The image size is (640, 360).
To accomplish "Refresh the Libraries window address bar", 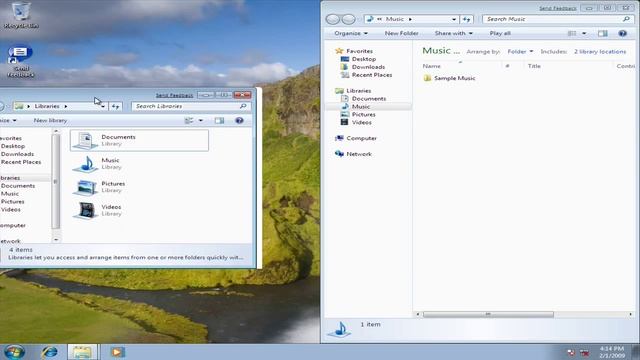I will [x=116, y=106].
